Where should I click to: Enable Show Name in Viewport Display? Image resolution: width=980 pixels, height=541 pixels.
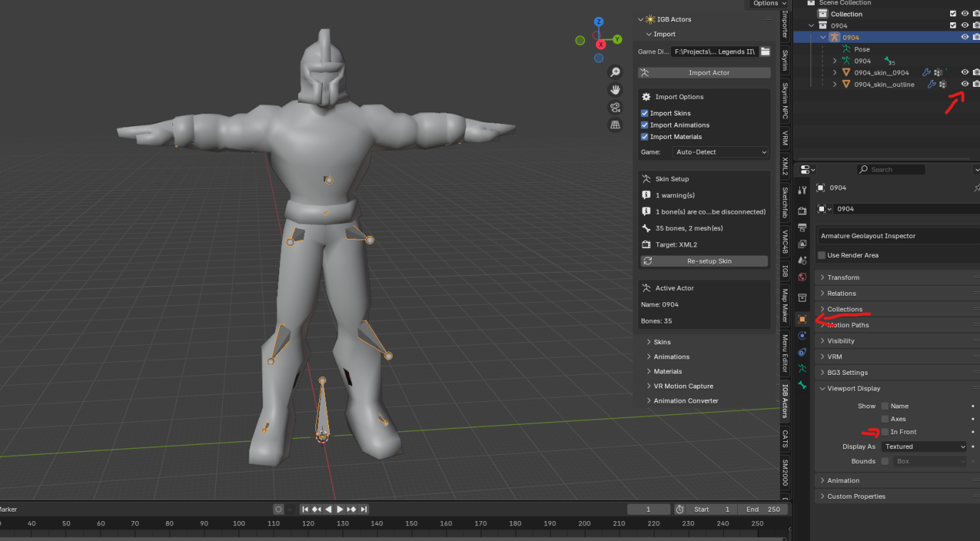click(885, 406)
